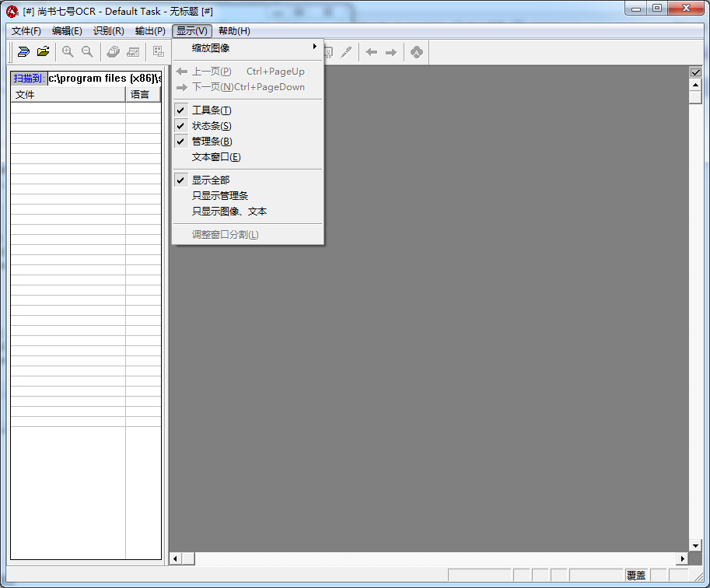Image resolution: width=710 pixels, height=588 pixels.
Task: Click the red app icon in title bar
Action: (12, 12)
